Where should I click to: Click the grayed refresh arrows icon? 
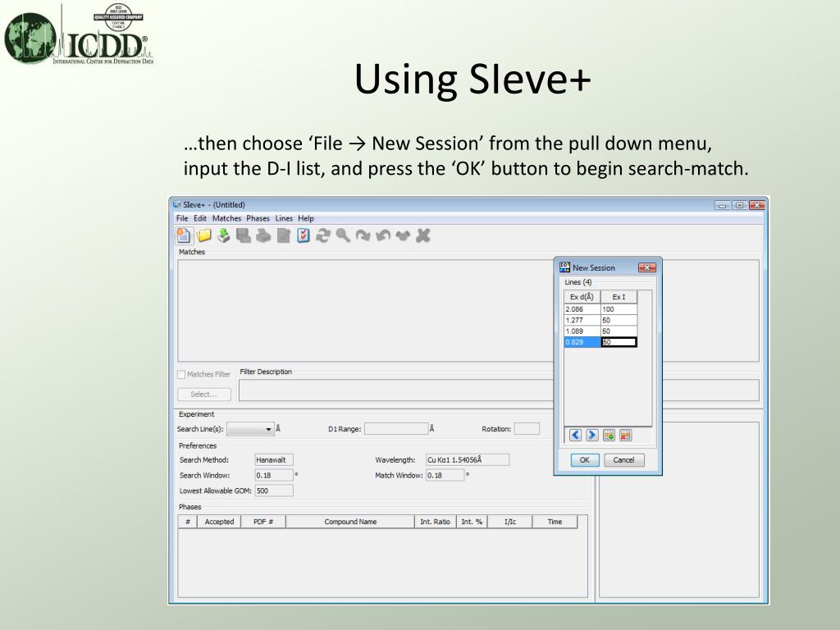pyautogui.click(x=322, y=235)
